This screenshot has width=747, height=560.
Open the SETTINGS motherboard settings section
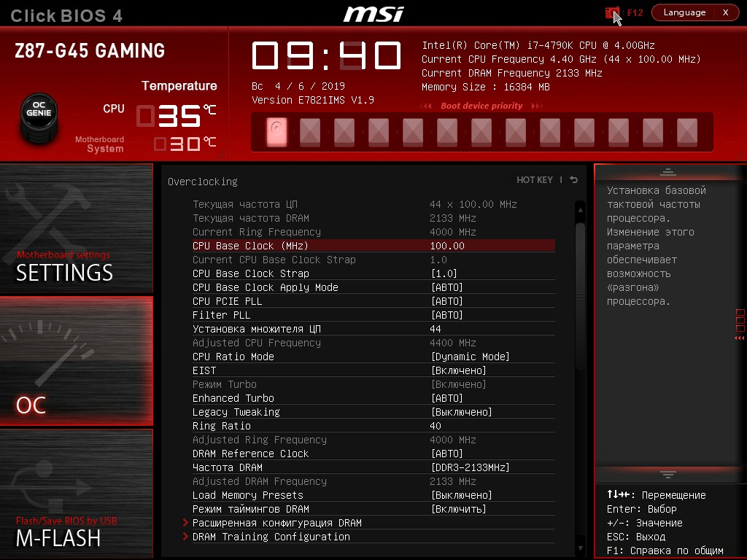(76, 228)
